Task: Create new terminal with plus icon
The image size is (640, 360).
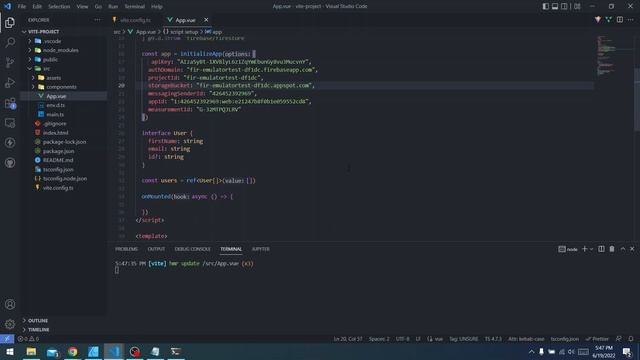Action: tap(584, 249)
